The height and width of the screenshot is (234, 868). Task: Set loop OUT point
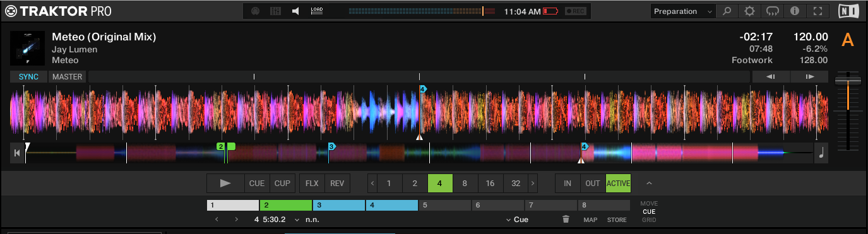pyautogui.click(x=593, y=184)
